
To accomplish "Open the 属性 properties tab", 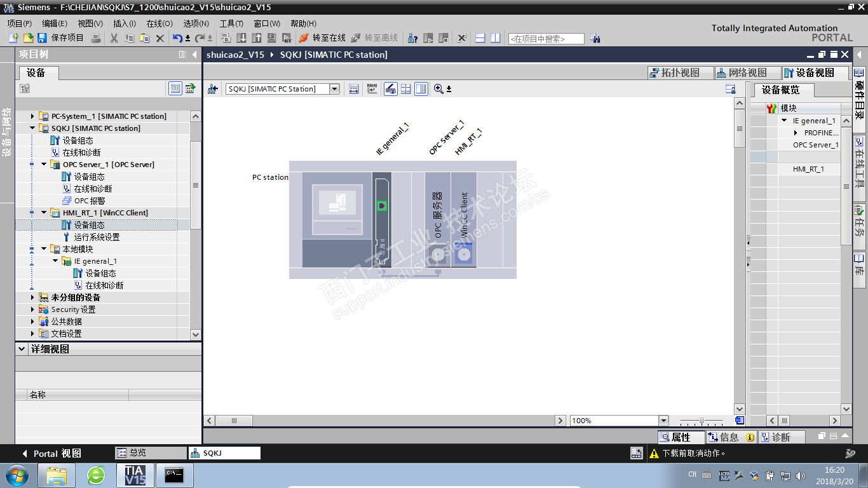I will [x=681, y=437].
